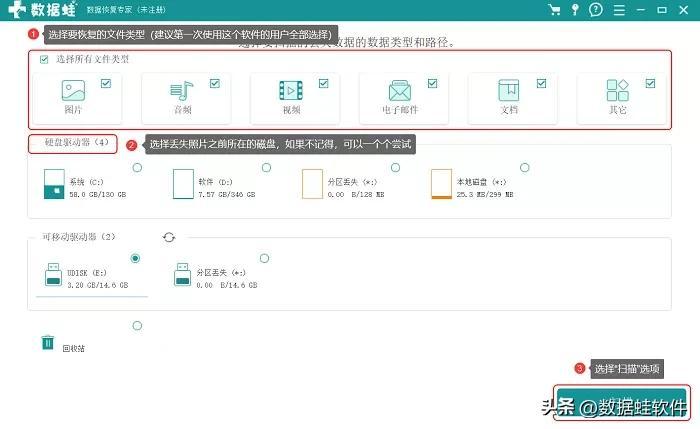
Task: Toggle the 其它 checkbox
Action: point(650,83)
